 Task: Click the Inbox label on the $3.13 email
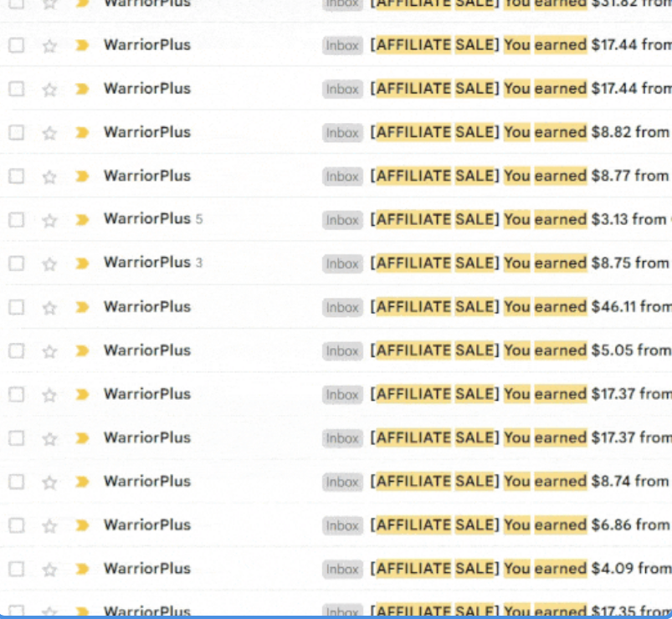(x=342, y=220)
